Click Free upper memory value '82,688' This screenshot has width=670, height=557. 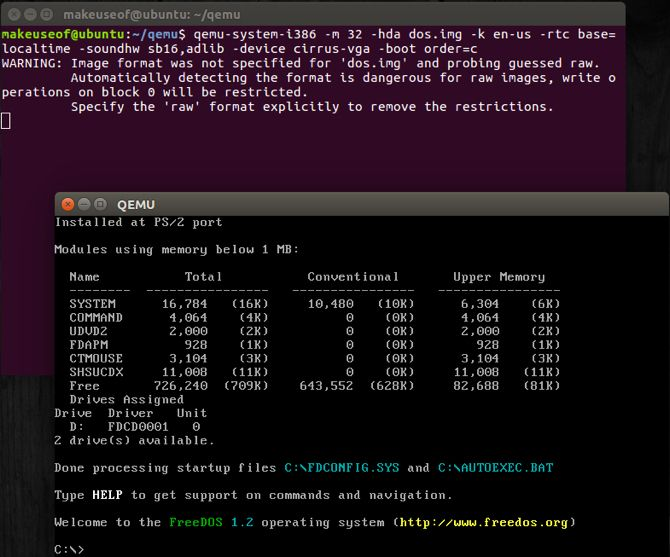tap(476, 386)
